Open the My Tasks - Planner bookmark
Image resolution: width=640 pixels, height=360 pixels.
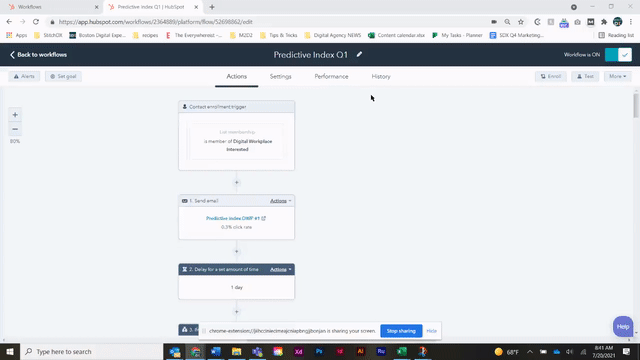pyautogui.click(x=457, y=35)
